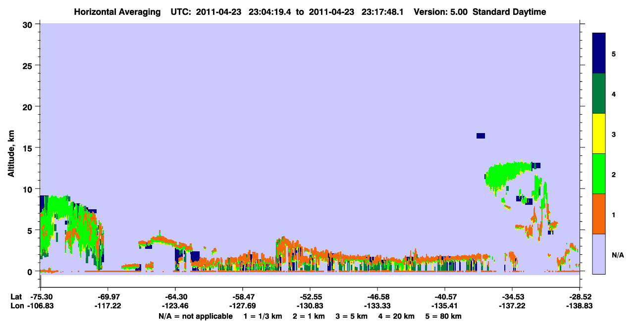Click the colorbar label 5
Viewport: 644px width, 330px height.
(x=613, y=53)
